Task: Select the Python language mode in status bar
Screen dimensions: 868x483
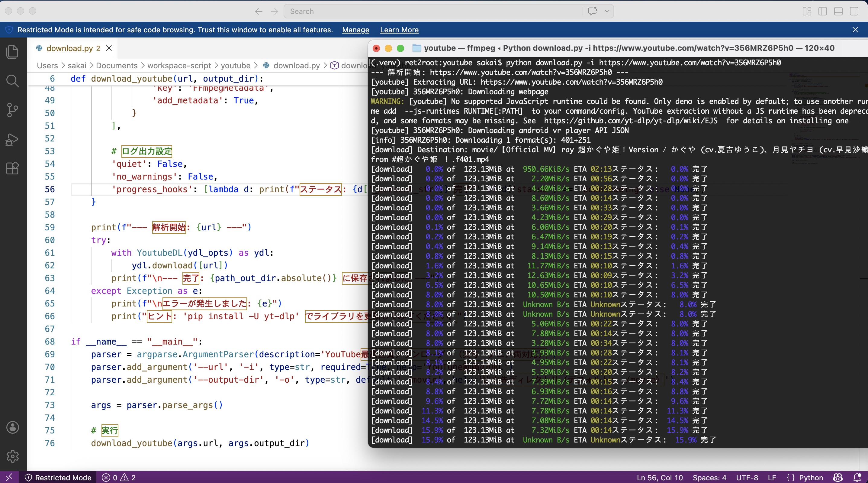Action: click(x=812, y=477)
